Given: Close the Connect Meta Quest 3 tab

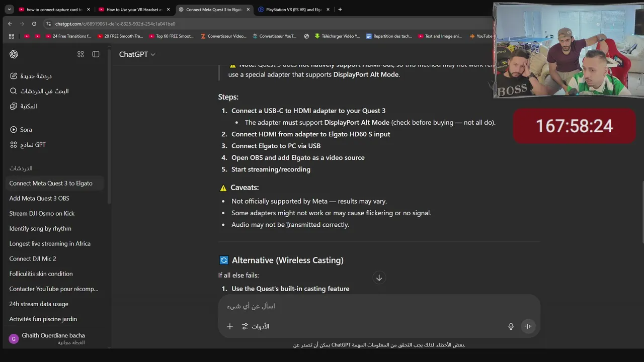Looking at the screenshot, I should click(x=247, y=9).
